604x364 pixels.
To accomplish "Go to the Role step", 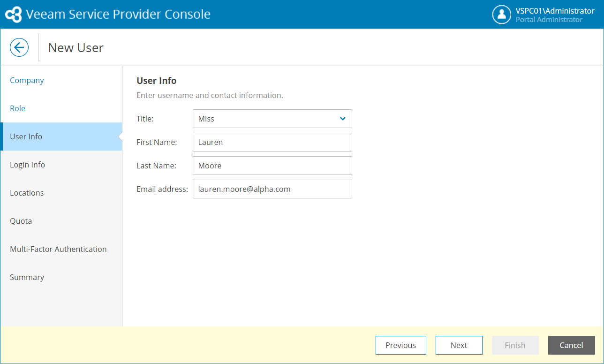I will pyautogui.click(x=61, y=108).
